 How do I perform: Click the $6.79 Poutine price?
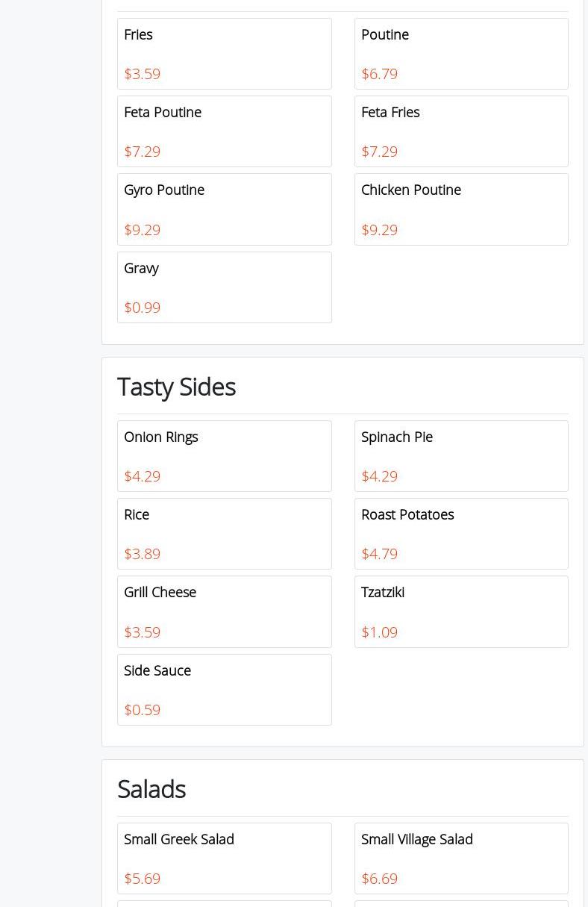click(379, 74)
